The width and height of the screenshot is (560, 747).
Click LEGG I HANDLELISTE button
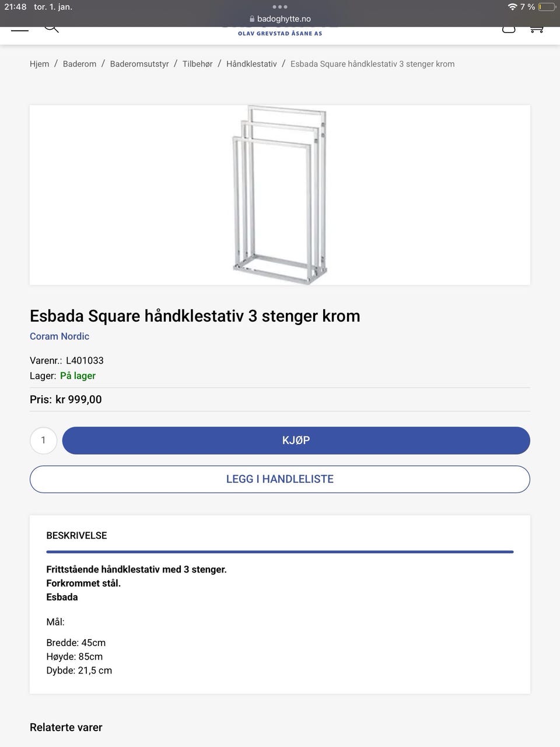pos(280,479)
